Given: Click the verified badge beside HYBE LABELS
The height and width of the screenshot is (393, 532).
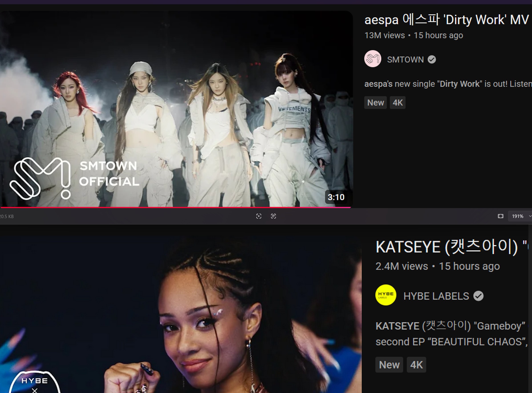Looking at the screenshot, I should (478, 296).
